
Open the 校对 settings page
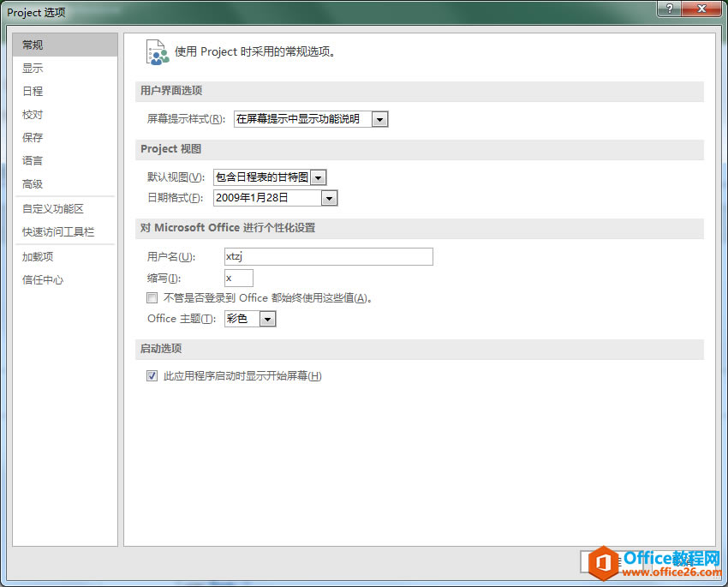click(x=33, y=114)
